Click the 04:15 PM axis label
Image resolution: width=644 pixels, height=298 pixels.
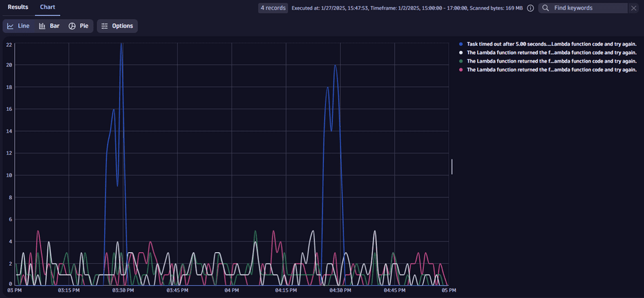point(286,291)
